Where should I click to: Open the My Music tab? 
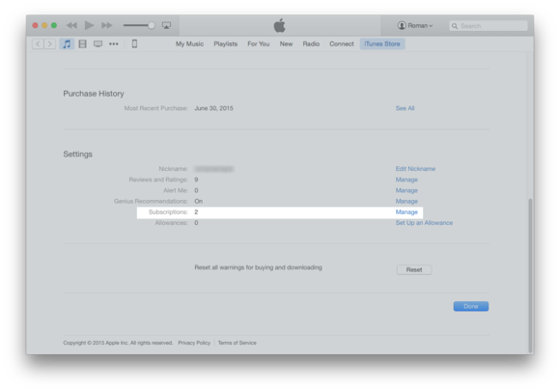click(189, 43)
